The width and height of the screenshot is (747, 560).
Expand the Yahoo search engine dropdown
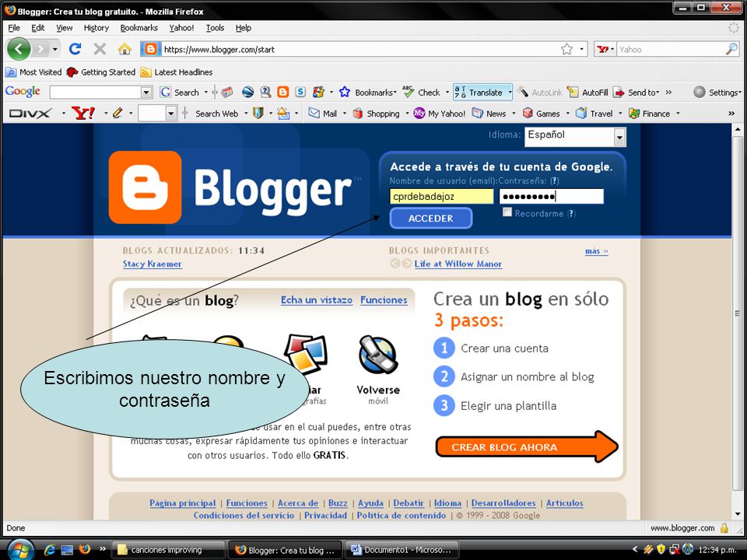[x=612, y=49]
